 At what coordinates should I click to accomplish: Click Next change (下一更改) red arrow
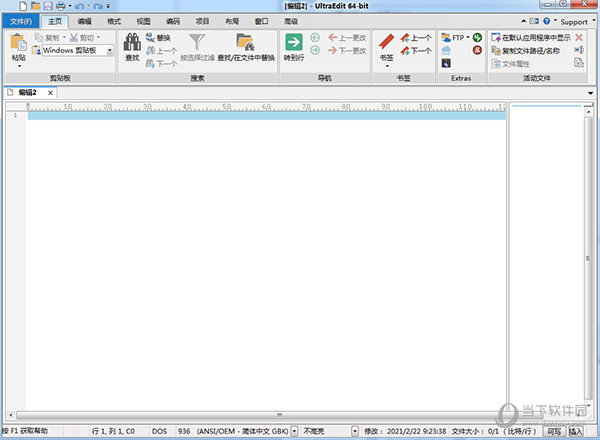coord(347,50)
